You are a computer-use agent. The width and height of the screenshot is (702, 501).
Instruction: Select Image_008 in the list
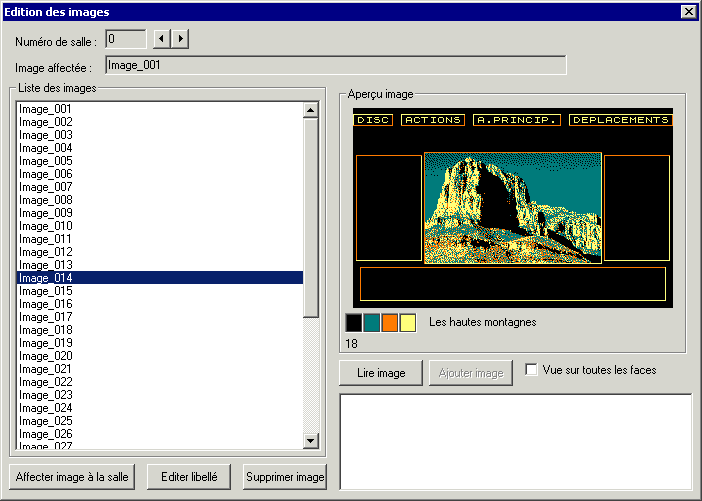pos(160,200)
